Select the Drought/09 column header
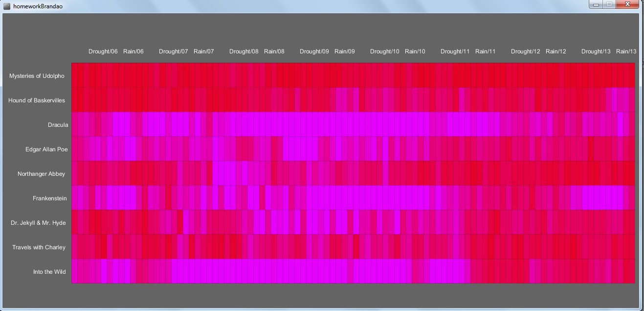 click(314, 51)
